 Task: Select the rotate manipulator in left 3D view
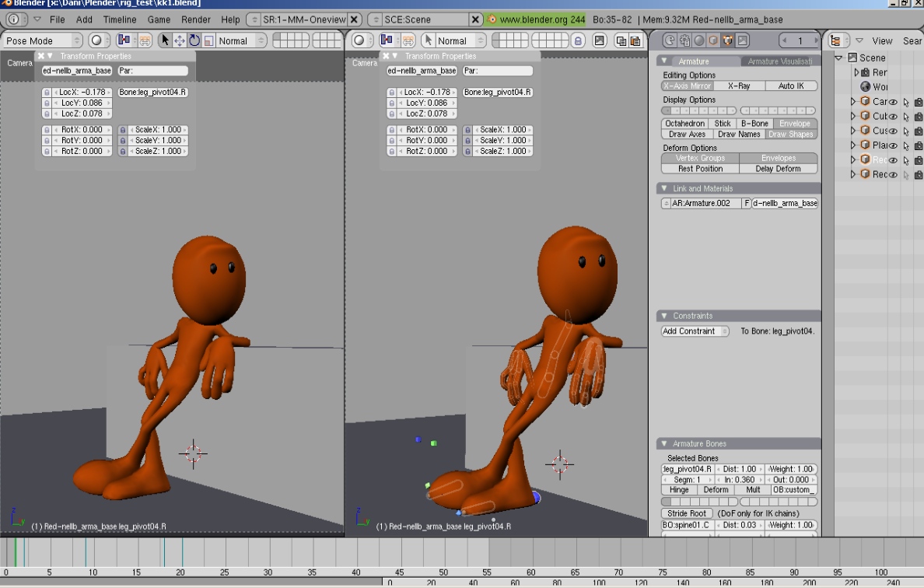click(194, 40)
